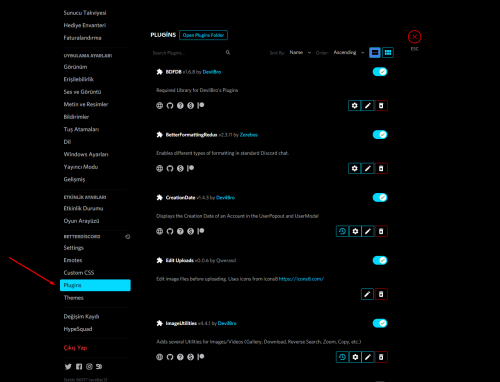Viewport: 500px width, 382px height.
Task: Delete the ImageUtilities plugin
Action: [381, 357]
